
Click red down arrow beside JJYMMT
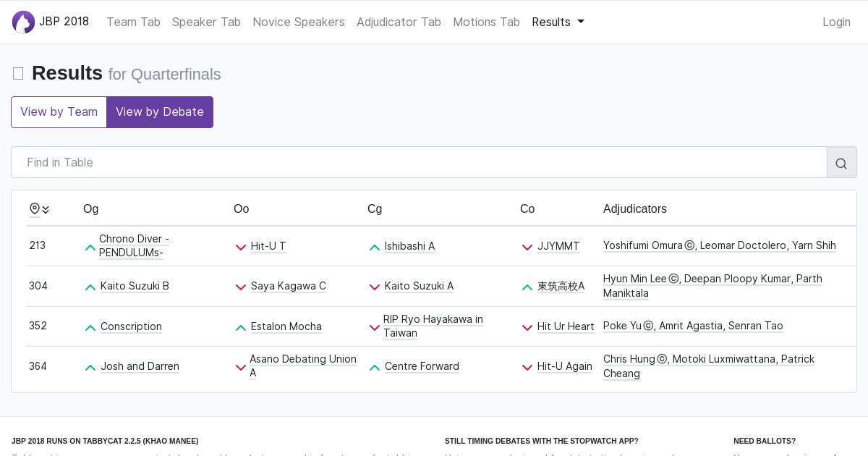tap(527, 247)
